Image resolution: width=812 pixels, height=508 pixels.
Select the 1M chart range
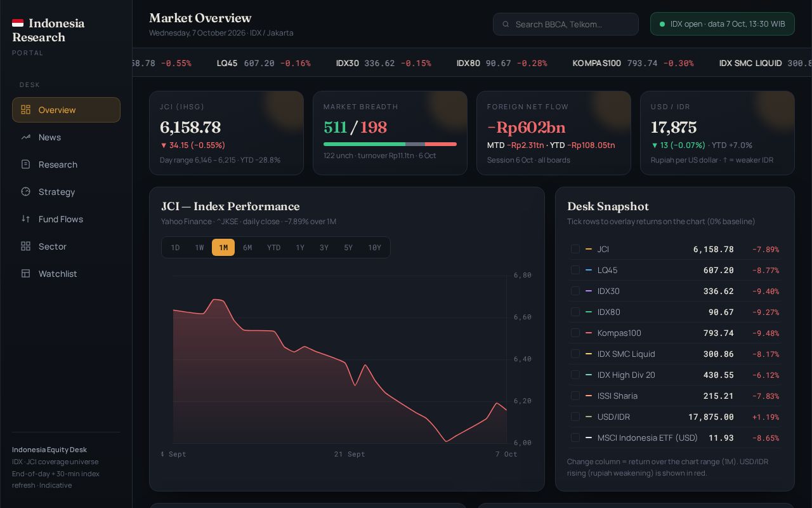click(223, 248)
